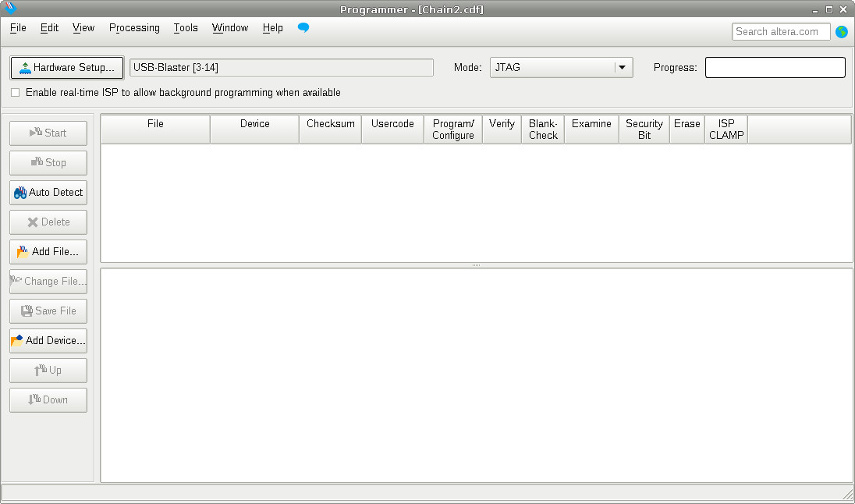Click the USB-Blaster [3-14] hardware field
The image size is (855, 504).
[x=282, y=68]
